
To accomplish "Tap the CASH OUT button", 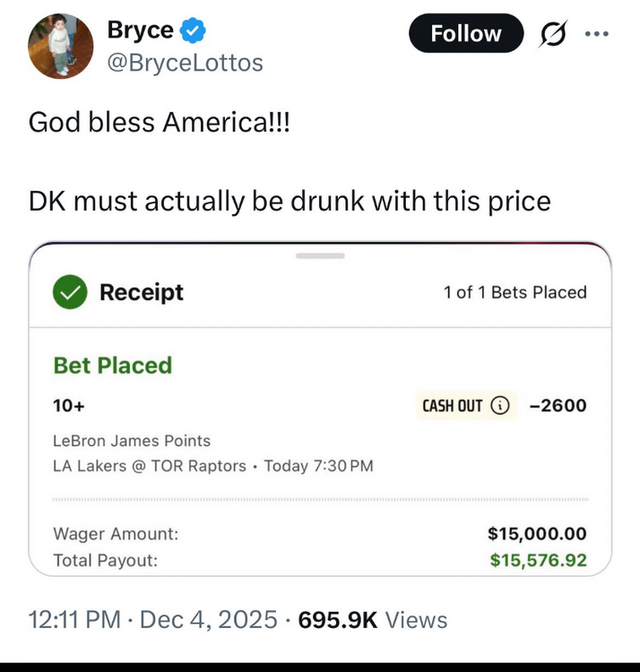I will point(453,406).
